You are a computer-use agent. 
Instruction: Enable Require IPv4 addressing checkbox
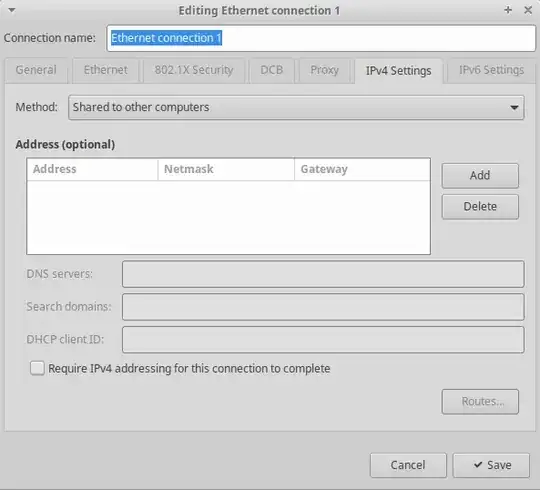(37, 368)
